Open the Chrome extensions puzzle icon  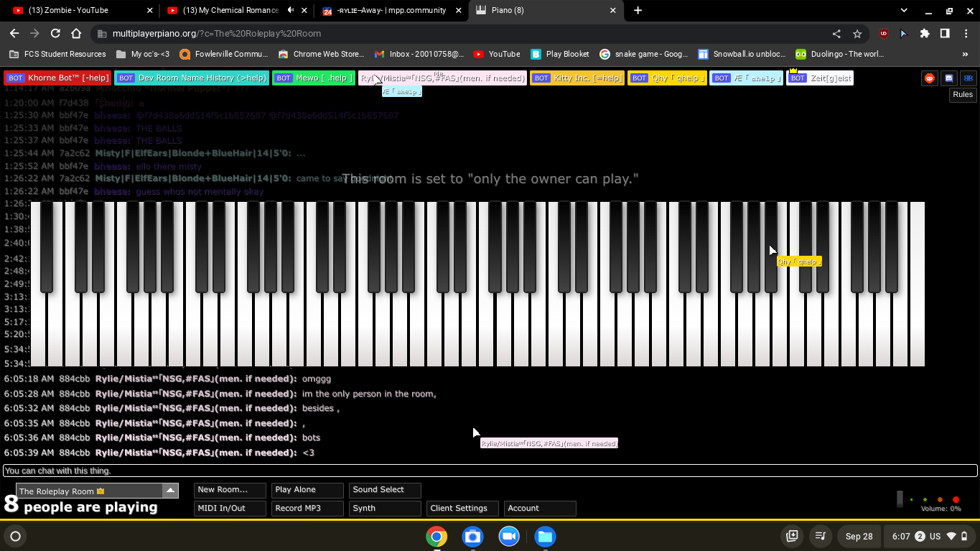coord(925,34)
